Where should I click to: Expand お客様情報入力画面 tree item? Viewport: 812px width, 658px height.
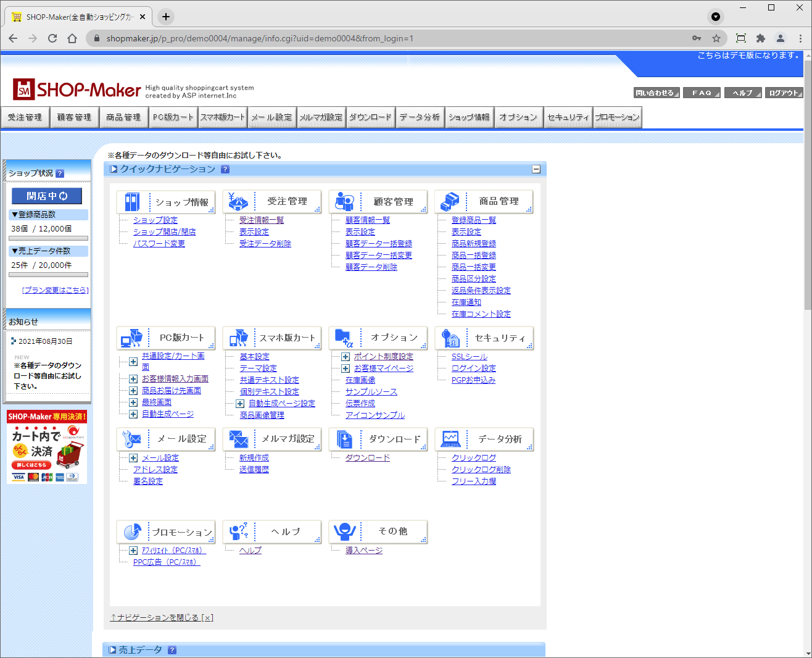pyautogui.click(x=133, y=379)
